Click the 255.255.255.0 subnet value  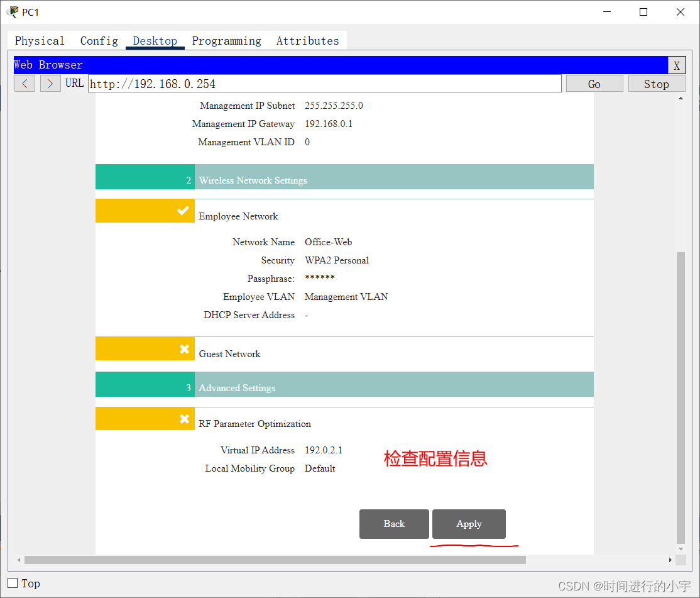pyautogui.click(x=334, y=106)
